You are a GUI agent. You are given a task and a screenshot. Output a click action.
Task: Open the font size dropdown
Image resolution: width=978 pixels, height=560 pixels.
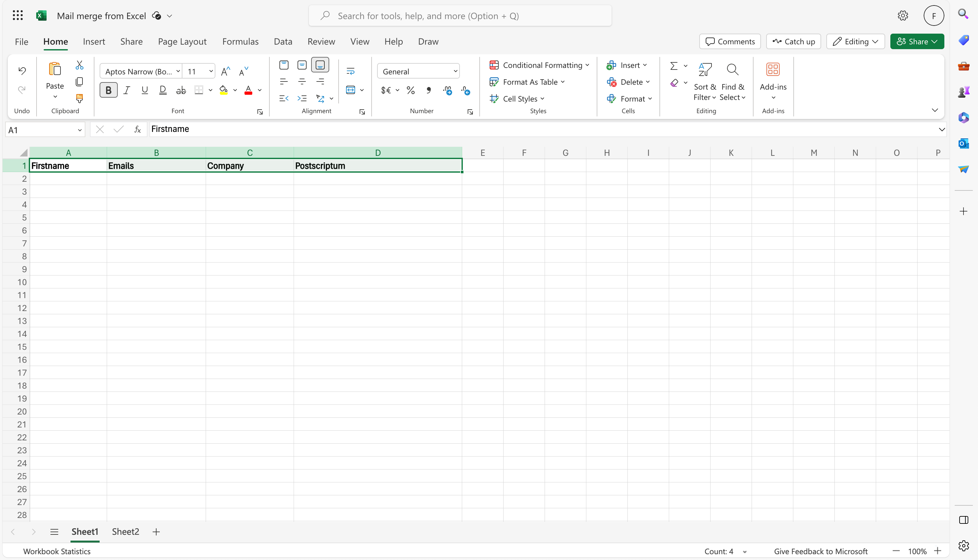(211, 71)
